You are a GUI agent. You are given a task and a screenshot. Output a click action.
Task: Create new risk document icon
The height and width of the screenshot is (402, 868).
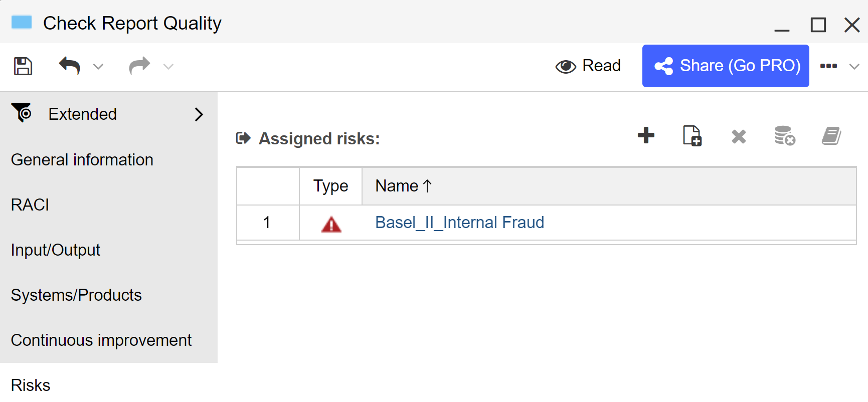coord(692,136)
